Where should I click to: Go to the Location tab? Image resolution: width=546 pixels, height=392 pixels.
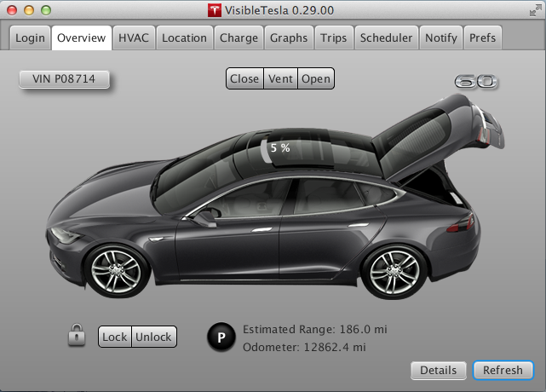tap(185, 37)
